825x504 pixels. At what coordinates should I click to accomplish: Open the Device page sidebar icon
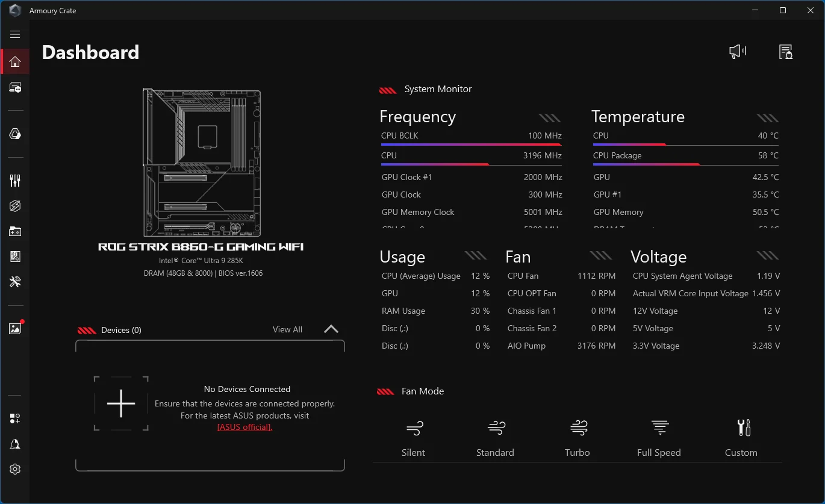pyautogui.click(x=15, y=88)
